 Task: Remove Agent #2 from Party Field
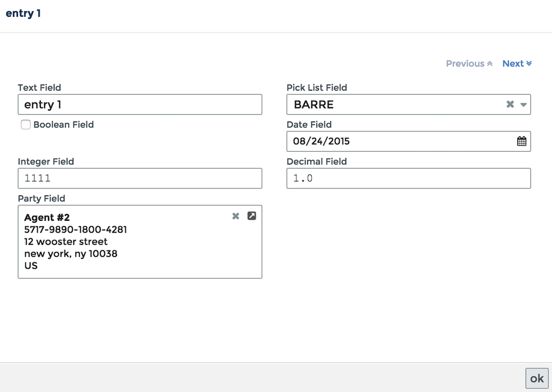[236, 216]
